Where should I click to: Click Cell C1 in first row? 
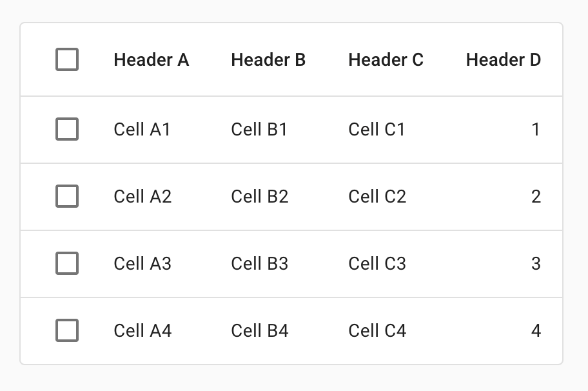point(377,130)
